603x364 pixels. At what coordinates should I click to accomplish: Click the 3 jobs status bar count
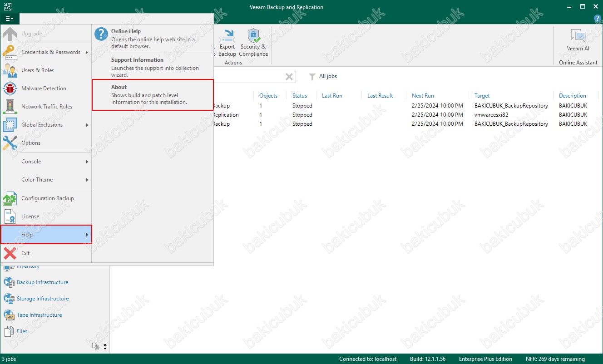[9, 359]
